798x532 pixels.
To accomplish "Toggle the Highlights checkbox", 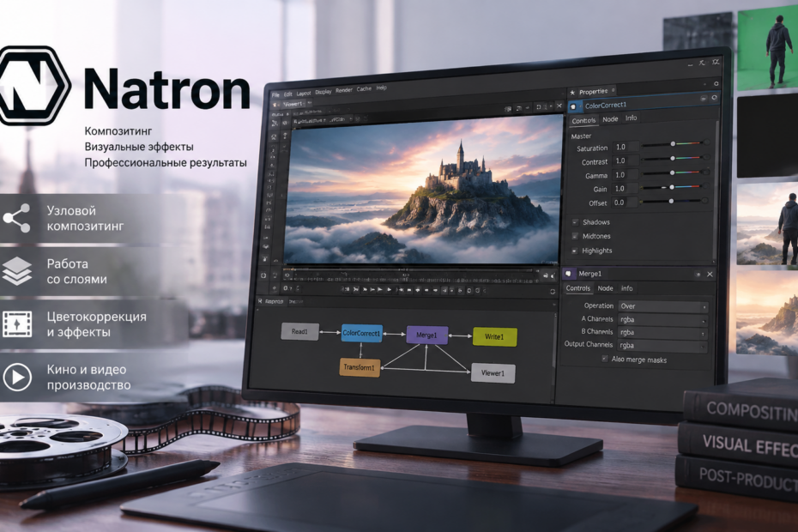I will coord(575,251).
